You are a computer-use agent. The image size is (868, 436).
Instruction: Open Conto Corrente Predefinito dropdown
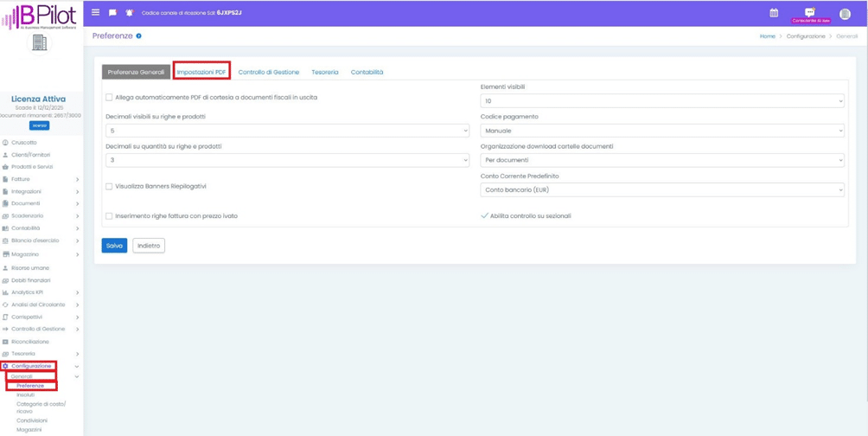tap(662, 190)
